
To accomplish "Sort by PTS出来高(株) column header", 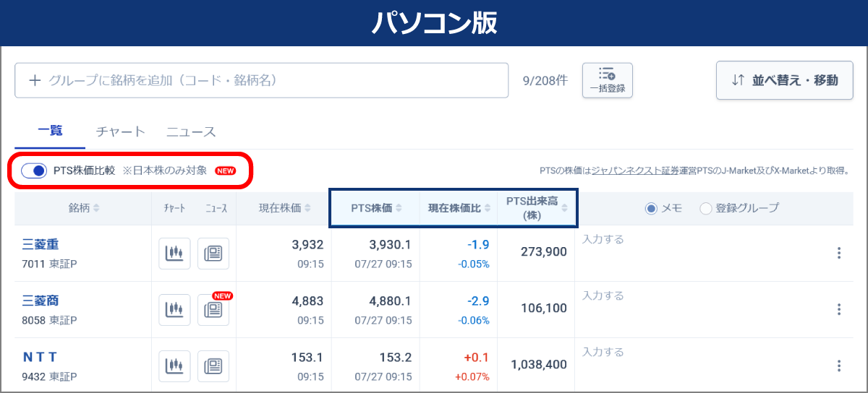I will [x=536, y=208].
